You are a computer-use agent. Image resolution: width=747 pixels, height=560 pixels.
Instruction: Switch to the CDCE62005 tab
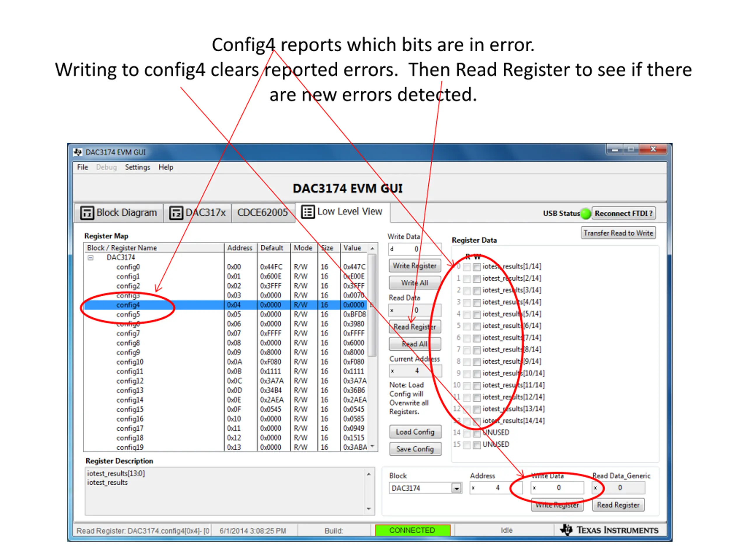point(262,213)
